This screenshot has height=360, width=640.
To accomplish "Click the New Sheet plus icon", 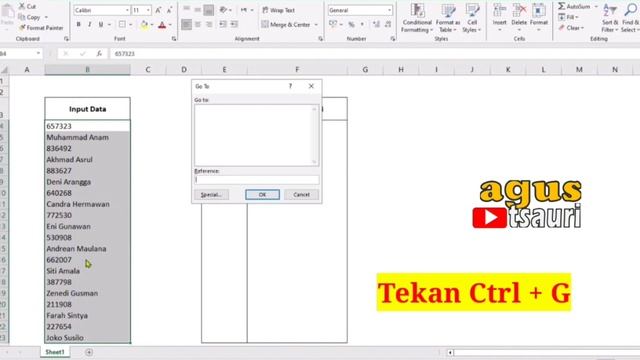I will click(x=89, y=352).
